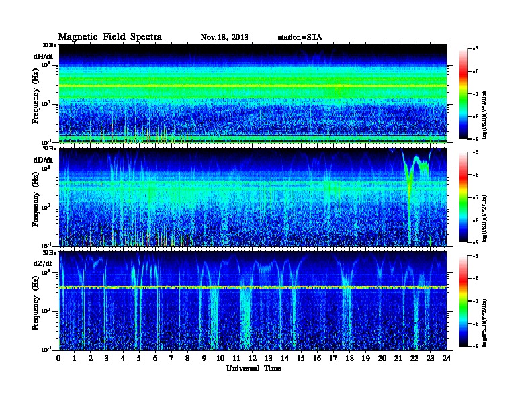Select the dH/dt panel label
Image resolution: width=532 pixels, height=411 pixels.
pyautogui.click(x=43, y=56)
